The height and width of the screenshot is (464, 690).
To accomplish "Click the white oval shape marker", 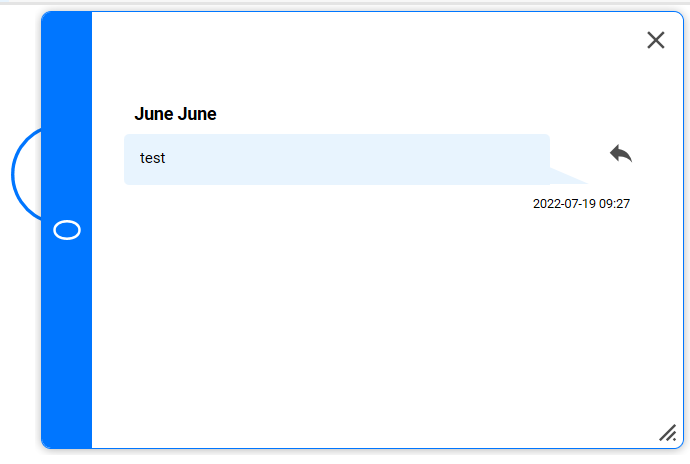I will 67,230.
